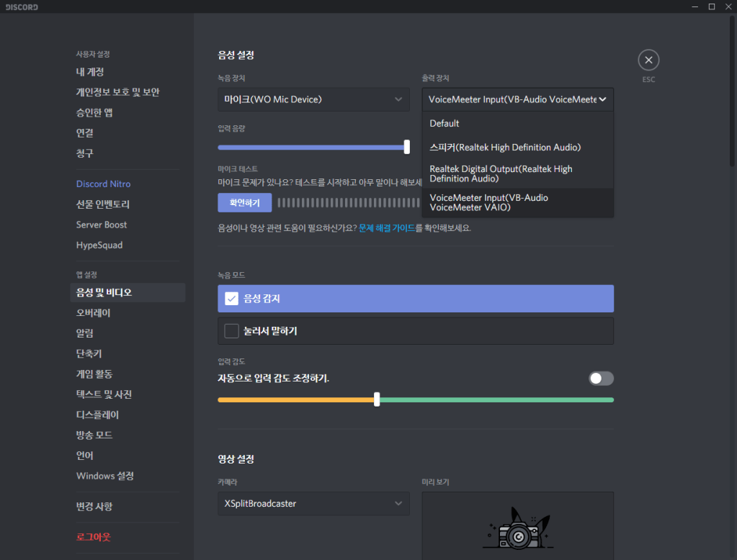The height and width of the screenshot is (560, 737).
Task: Toggle 자동으로 입력 감도 조정하기 switch
Action: click(x=601, y=379)
